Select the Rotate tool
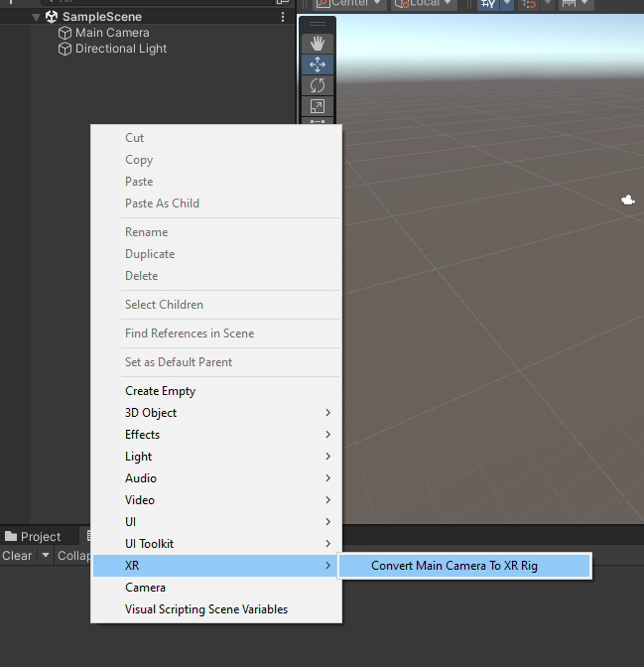644x667 pixels. pos(318,85)
